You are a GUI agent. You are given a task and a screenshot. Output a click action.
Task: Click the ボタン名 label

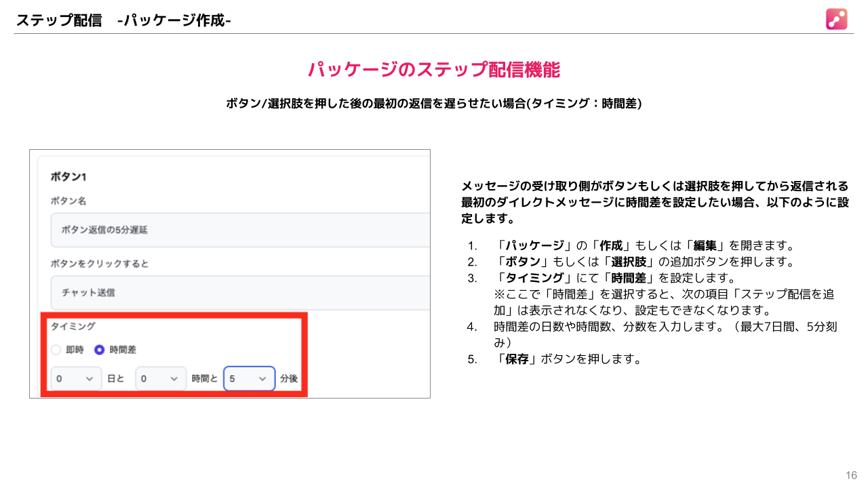[x=68, y=201]
